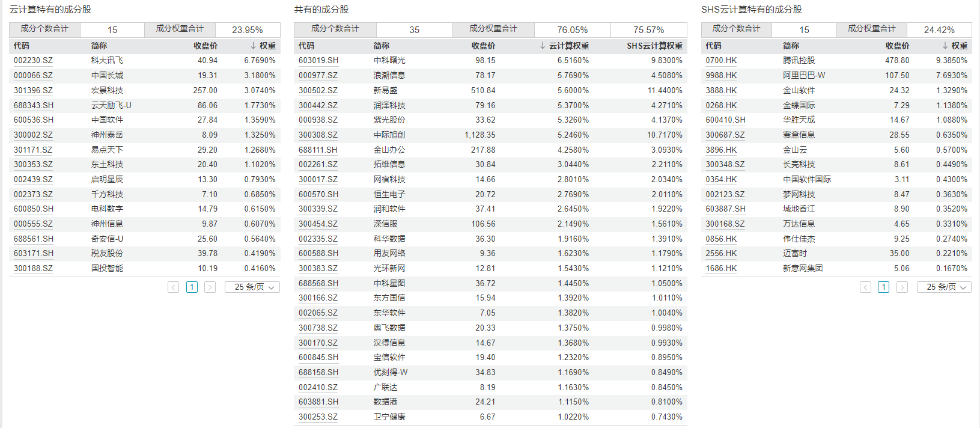Viewport: 980px width, 428px height.
Task: Open stock code 688343.SH
Action: click(34, 105)
